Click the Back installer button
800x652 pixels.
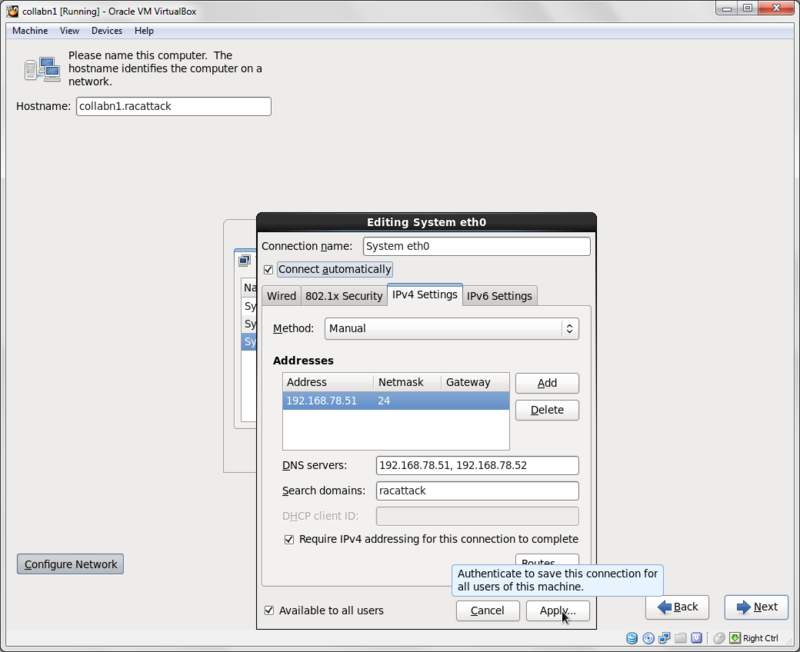[677, 607]
